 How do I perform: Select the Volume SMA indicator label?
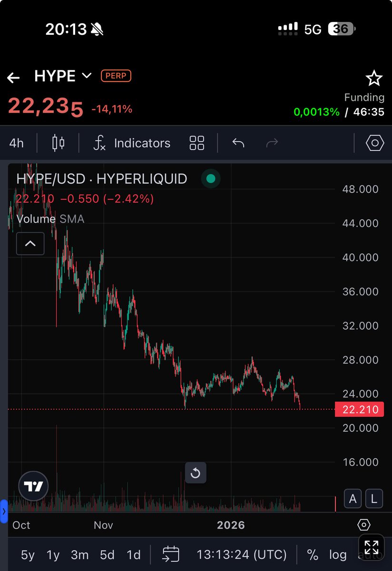[x=50, y=219]
